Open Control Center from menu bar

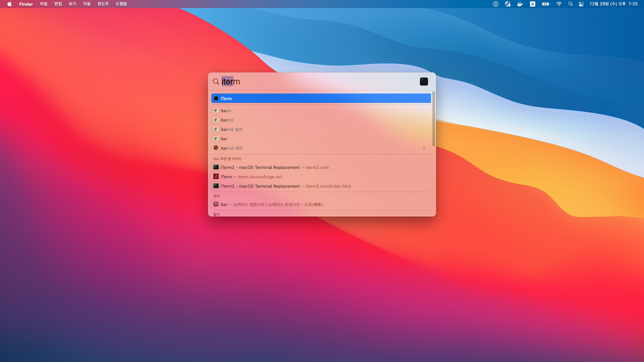581,4
